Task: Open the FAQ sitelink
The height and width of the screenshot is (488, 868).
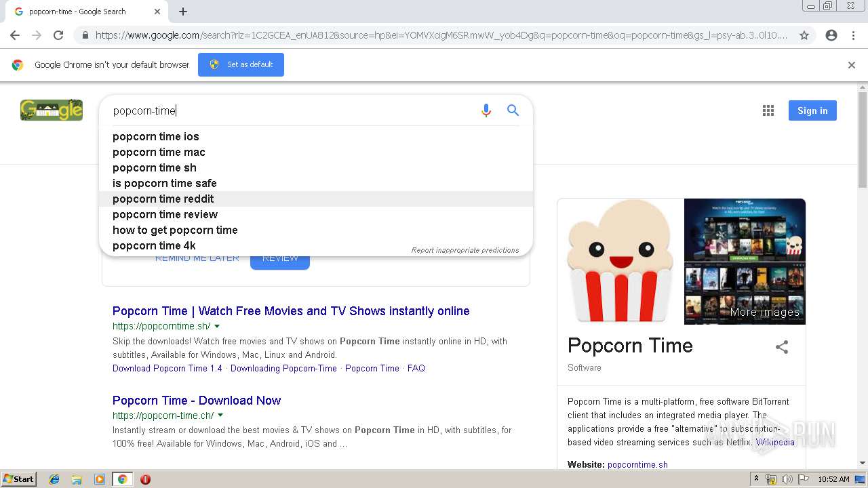Action: pos(416,368)
